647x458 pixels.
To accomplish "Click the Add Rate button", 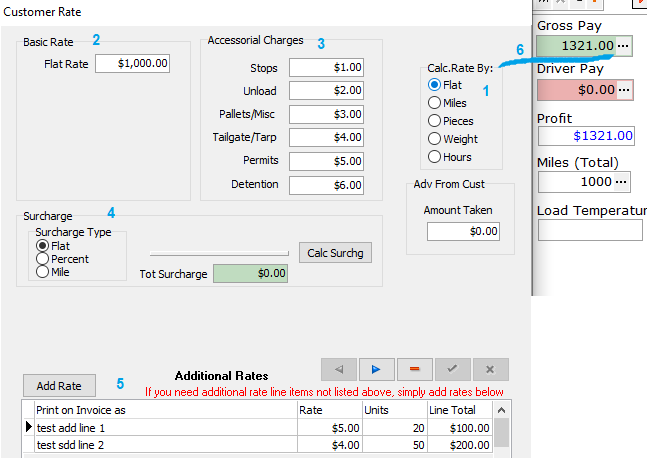I will coord(59,386).
